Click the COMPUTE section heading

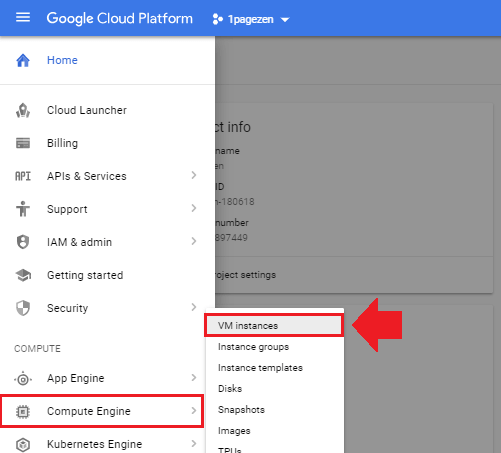pos(37,349)
